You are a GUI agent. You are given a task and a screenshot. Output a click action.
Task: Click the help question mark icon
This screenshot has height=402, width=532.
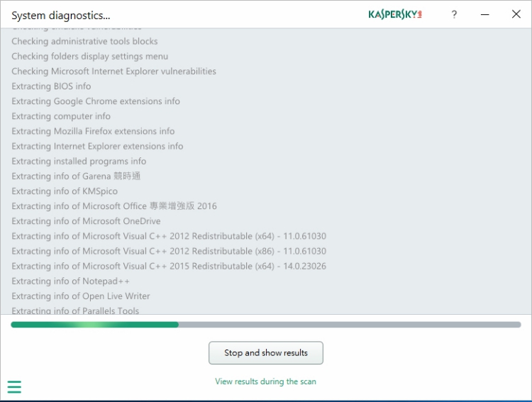454,14
